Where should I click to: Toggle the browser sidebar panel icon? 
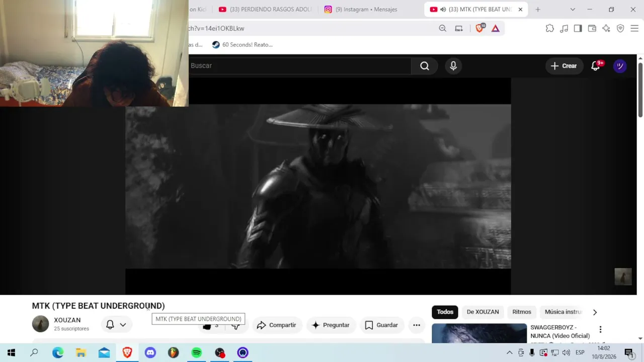click(578, 29)
